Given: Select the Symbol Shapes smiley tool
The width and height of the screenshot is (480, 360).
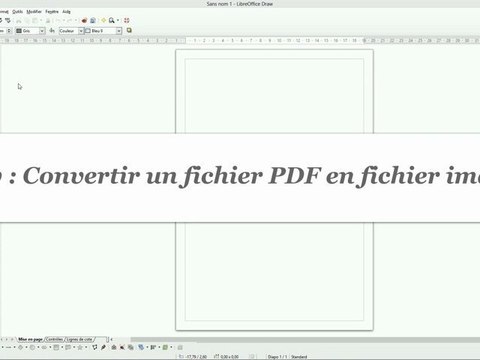Looking at the screenshot, I should click(32, 347).
